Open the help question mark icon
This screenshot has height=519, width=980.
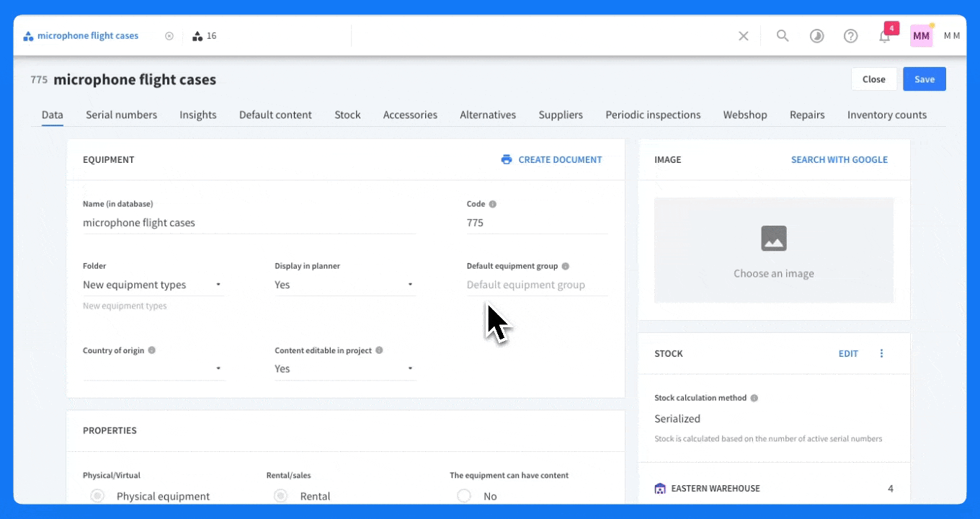(850, 35)
